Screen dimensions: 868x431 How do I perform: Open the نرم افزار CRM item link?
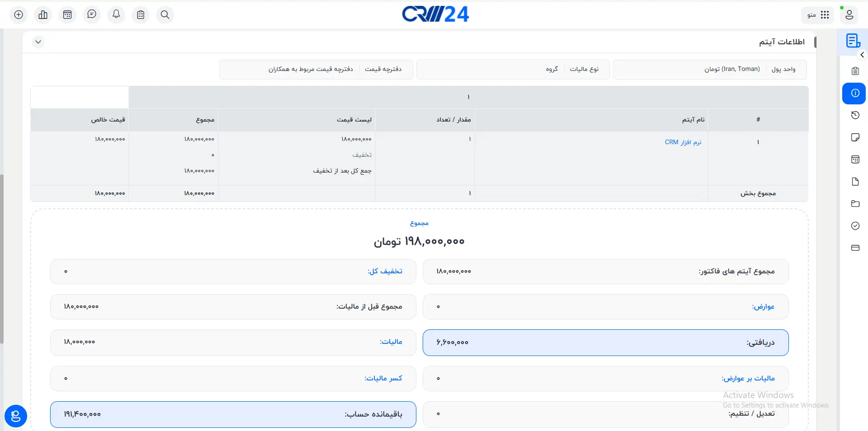tap(683, 142)
